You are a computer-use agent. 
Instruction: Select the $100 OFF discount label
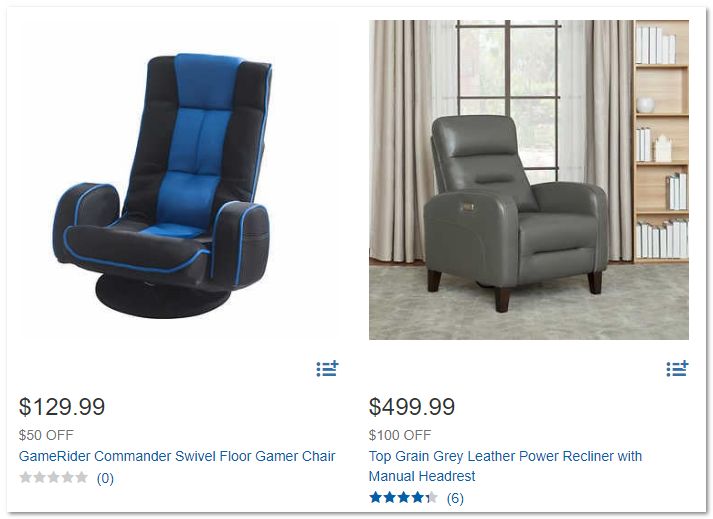400,435
